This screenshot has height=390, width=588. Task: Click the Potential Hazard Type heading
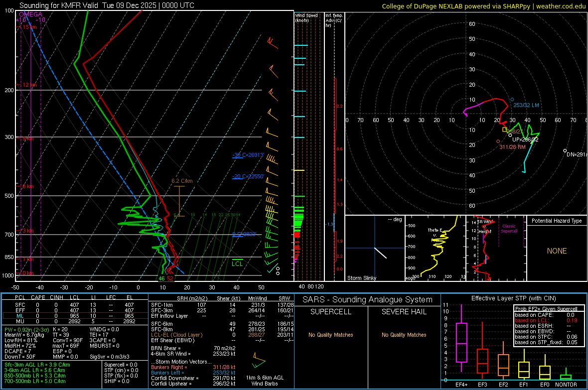[x=557, y=221]
